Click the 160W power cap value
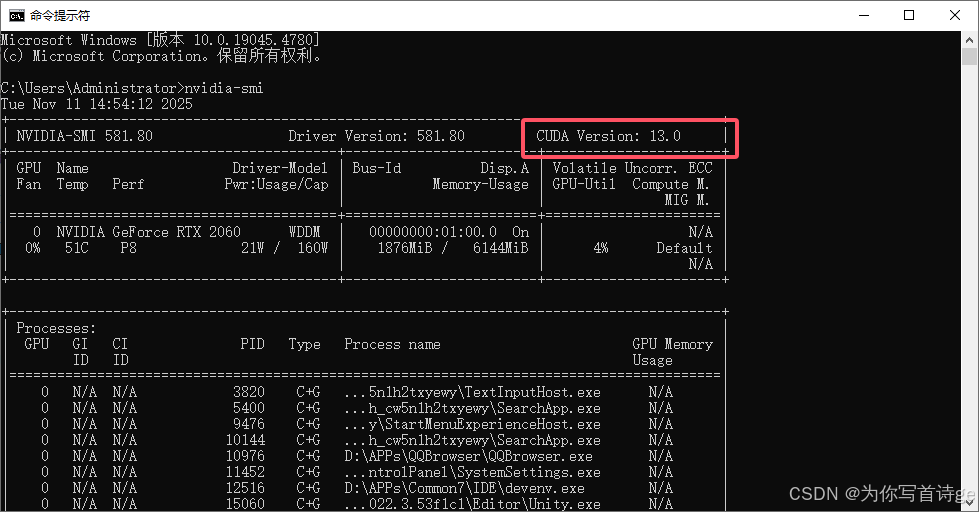This screenshot has height=512, width=979. pos(313,249)
